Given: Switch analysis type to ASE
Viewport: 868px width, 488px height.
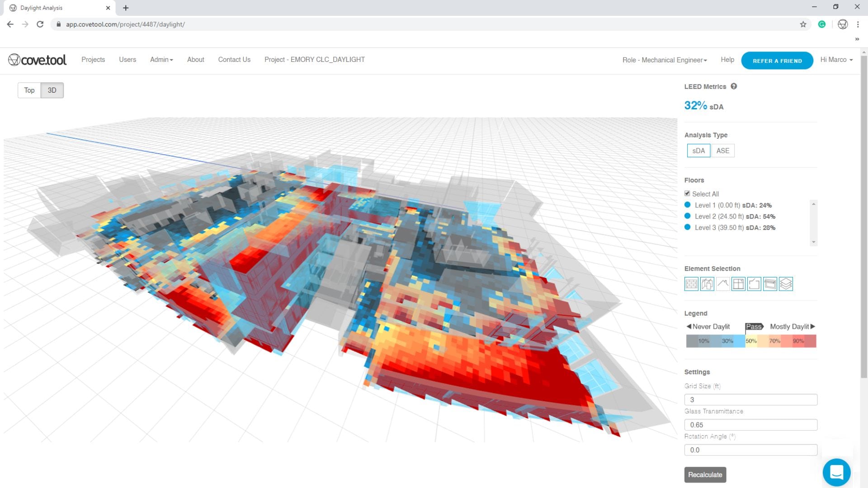Looking at the screenshot, I should point(722,150).
